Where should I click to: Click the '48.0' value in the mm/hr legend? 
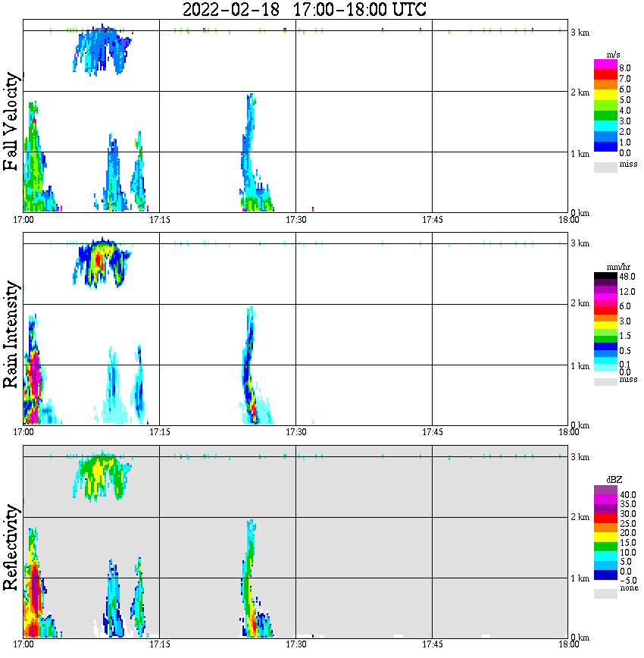click(x=627, y=277)
